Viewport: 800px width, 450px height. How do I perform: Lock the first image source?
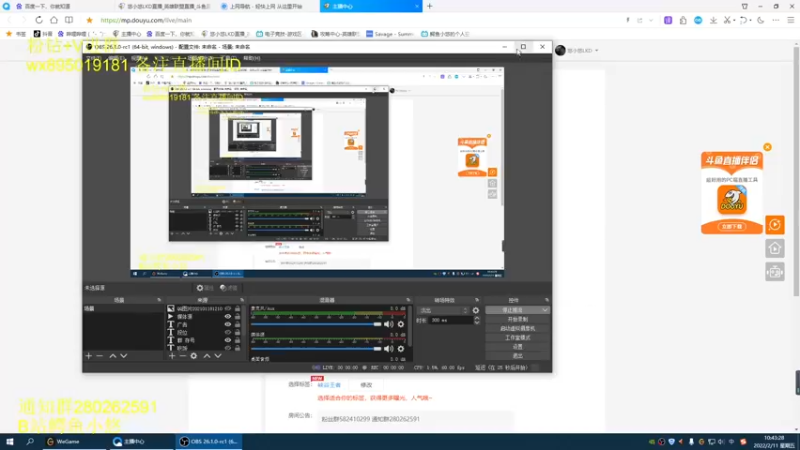click(x=237, y=309)
